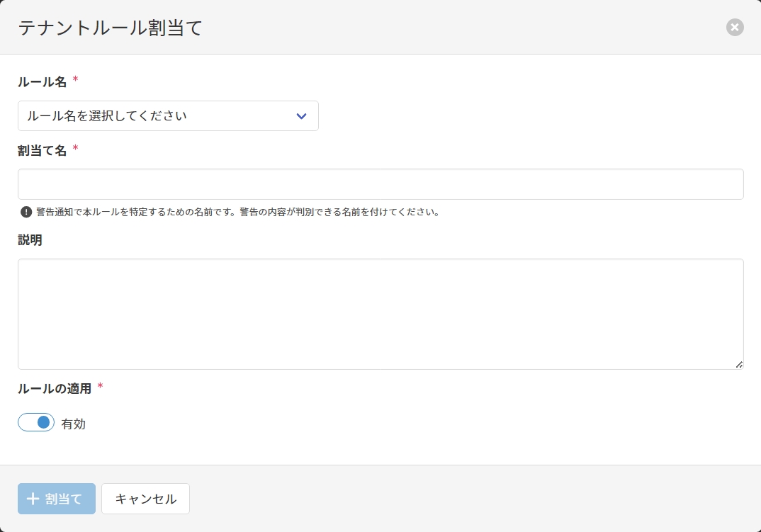Click the 警告通知 hint text under 割当て名
The image size is (761, 532).
click(x=238, y=212)
